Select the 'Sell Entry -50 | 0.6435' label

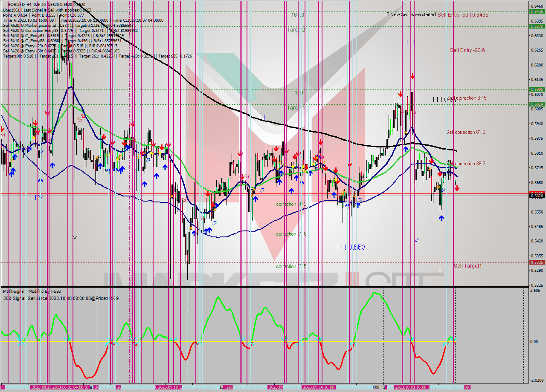pos(463,14)
